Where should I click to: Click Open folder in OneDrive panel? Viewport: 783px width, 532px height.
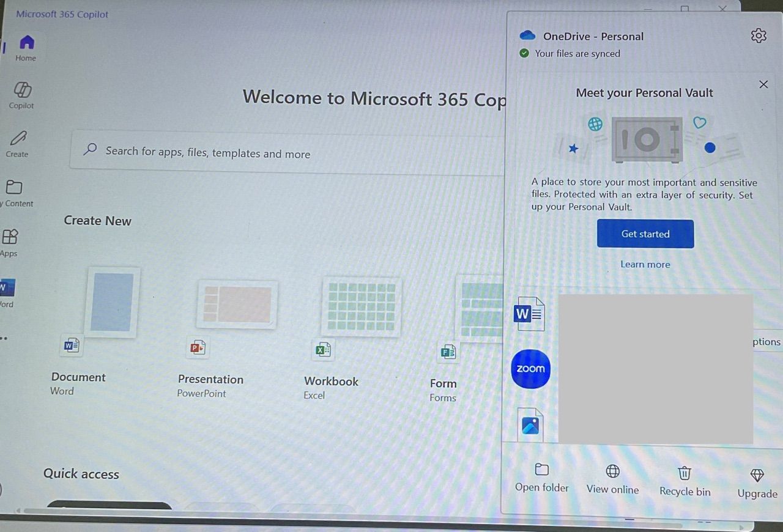(542, 478)
